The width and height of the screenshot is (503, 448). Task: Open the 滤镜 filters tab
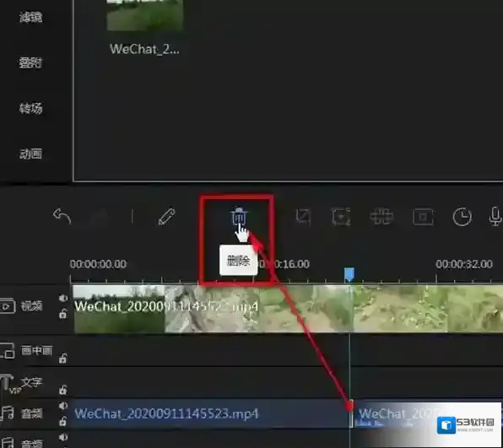(x=30, y=18)
